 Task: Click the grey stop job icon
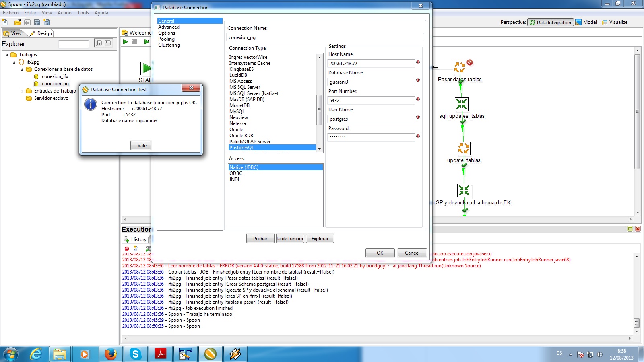coord(134,41)
